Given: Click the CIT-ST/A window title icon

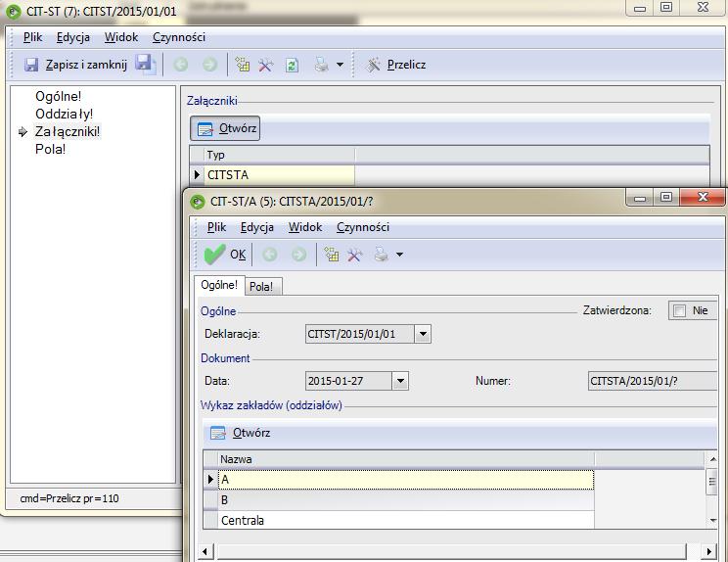Looking at the screenshot, I should pyautogui.click(x=198, y=202).
